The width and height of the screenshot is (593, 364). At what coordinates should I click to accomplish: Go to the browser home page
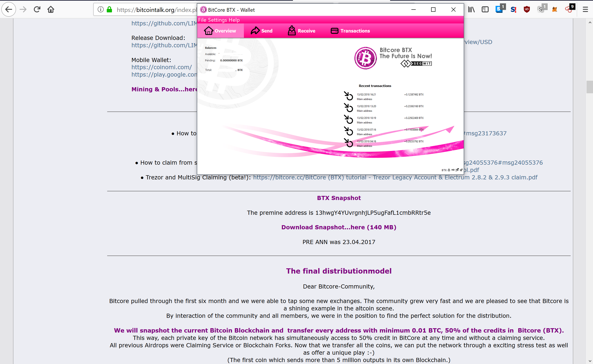[51, 9]
